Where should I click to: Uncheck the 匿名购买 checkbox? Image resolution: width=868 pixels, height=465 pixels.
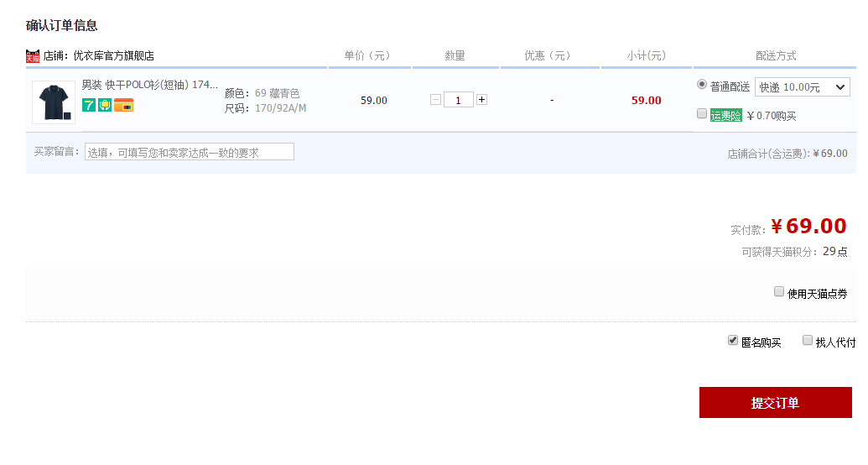click(x=733, y=340)
